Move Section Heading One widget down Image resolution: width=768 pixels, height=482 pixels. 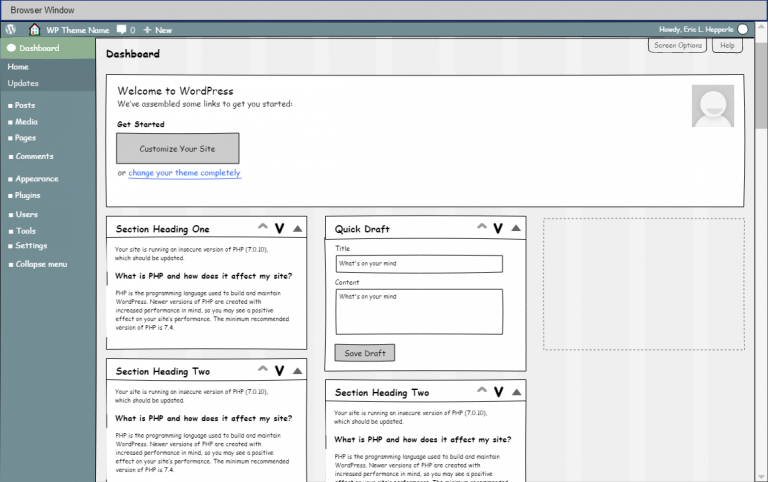coord(280,228)
